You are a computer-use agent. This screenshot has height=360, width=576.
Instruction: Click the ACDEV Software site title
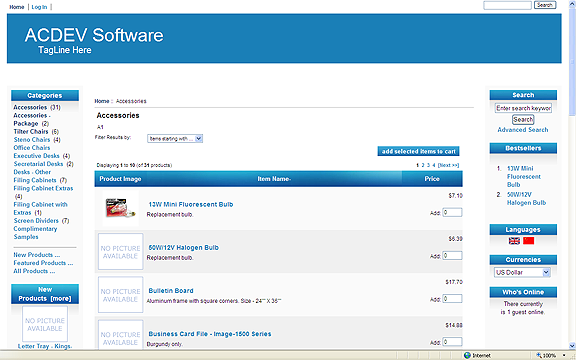click(94, 35)
